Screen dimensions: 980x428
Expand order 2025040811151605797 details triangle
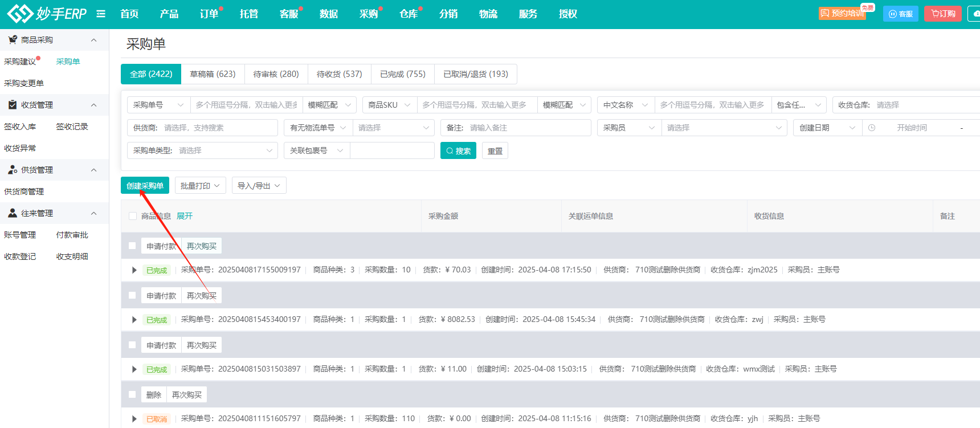tap(134, 419)
